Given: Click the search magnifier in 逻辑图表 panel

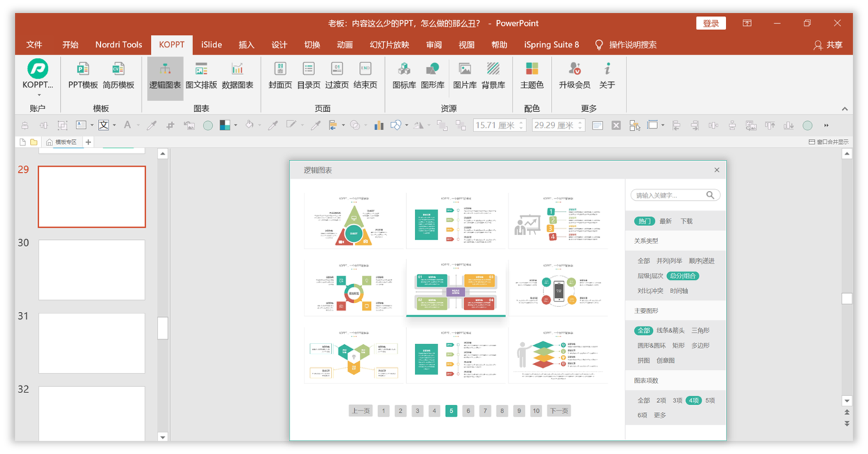Looking at the screenshot, I should point(710,195).
